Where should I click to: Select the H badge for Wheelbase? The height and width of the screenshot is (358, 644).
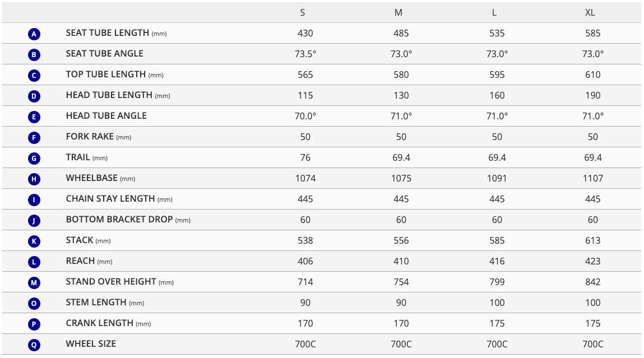(x=34, y=179)
